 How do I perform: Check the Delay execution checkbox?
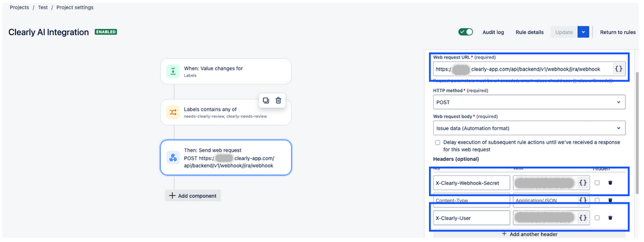pyautogui.click(x=437, y=142)
